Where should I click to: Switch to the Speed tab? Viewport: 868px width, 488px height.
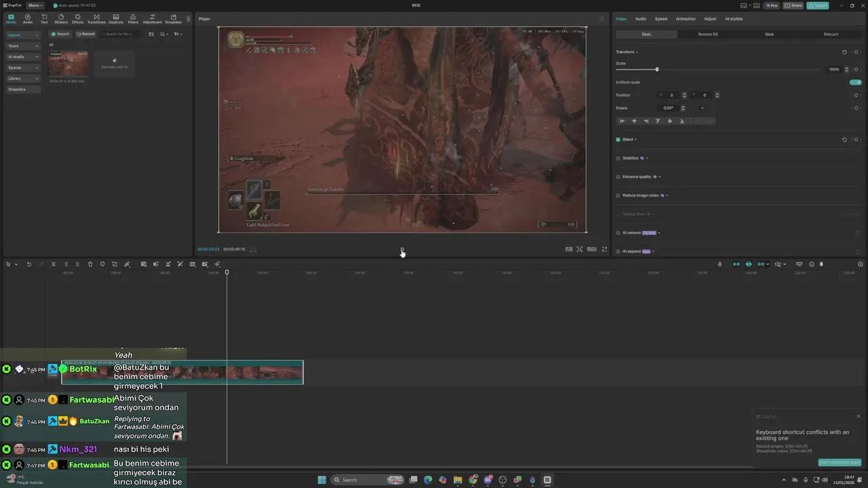pyautogui.click(x=661, y=19)
